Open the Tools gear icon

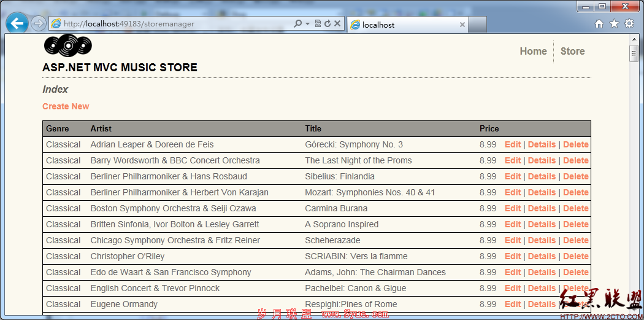[x=629, y=23]
